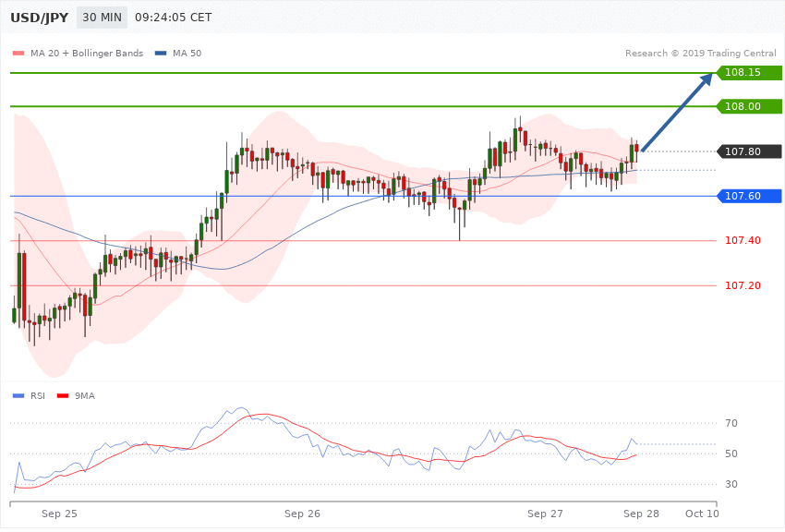785x532 pixels.
Task: Click the 09:24:05 CET timestamp
Action: tap(174, 18)
